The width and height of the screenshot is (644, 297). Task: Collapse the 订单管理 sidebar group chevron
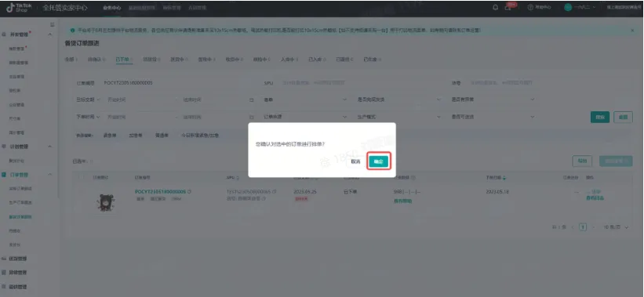[50, 175]
